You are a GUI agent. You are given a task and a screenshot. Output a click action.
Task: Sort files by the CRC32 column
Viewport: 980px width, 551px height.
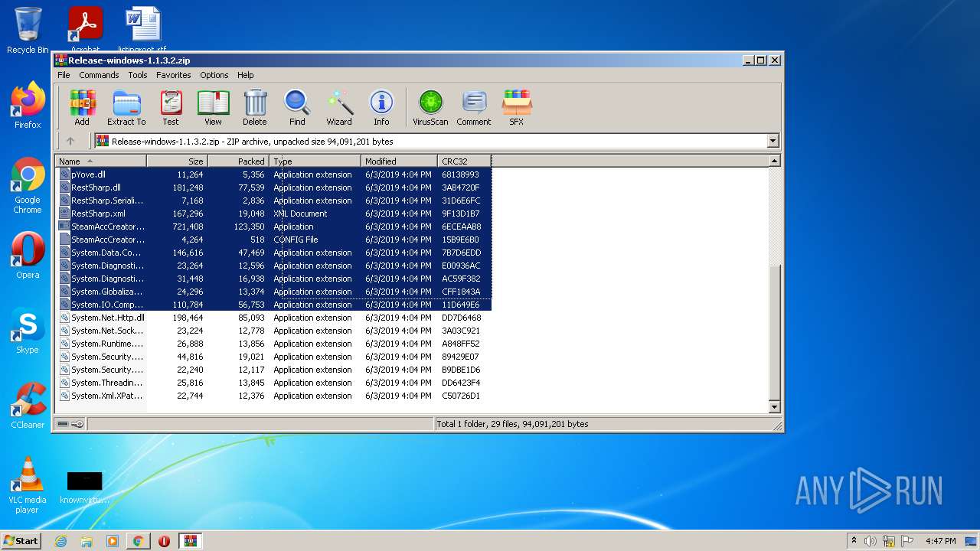464,161
